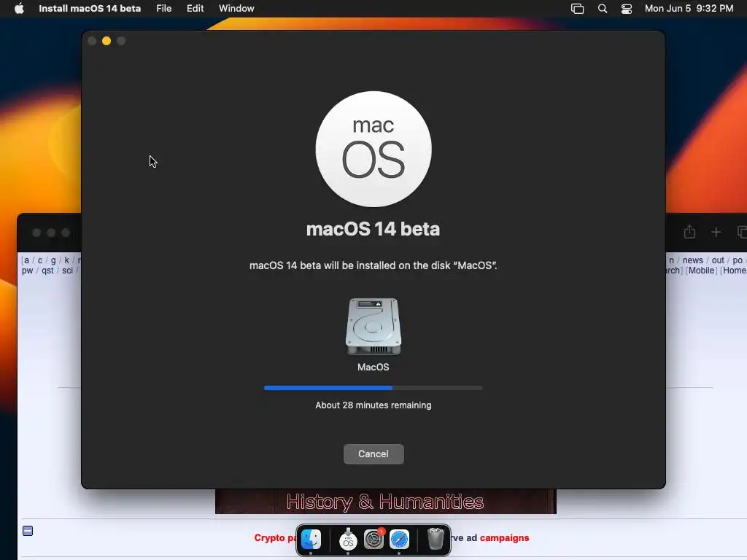
Task: Click 'About 28 minutes remaining' text
Action: (x=373, y=405)
